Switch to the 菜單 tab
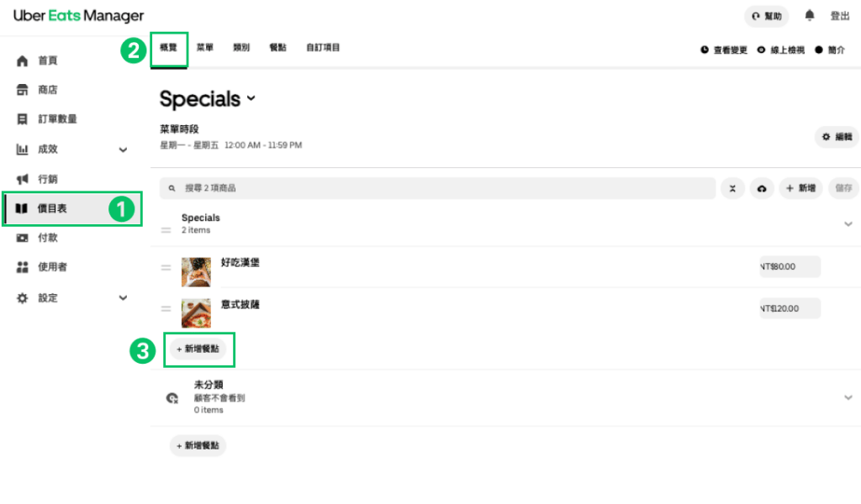The height and width of the screenshot is (504, 861). (205, 48)
